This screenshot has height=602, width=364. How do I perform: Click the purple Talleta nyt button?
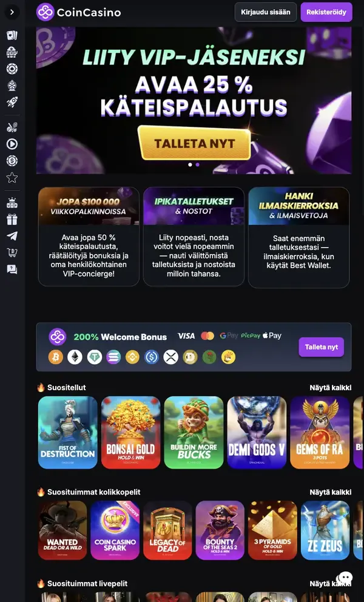coord(322,347)
